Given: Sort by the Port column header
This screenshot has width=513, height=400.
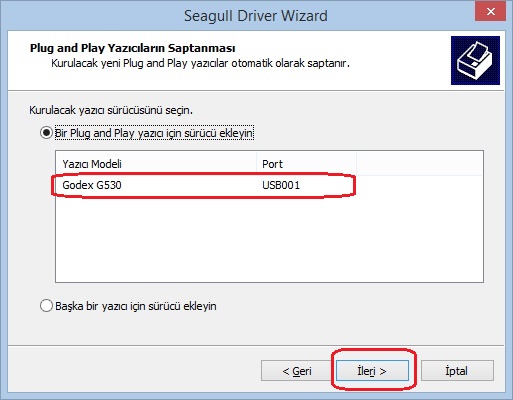Looking at the screenshot, I should tap(307, 164).
